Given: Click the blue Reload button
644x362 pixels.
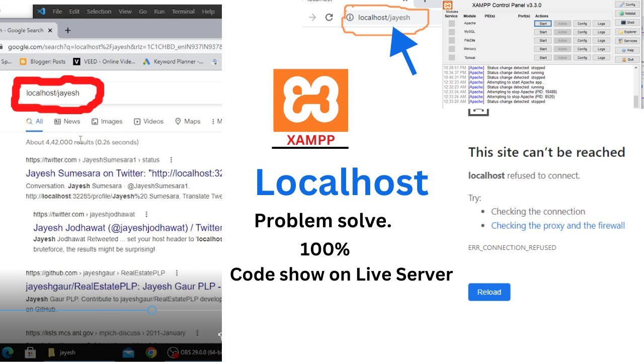Looking at the screenshot, I should click(489, 292).
